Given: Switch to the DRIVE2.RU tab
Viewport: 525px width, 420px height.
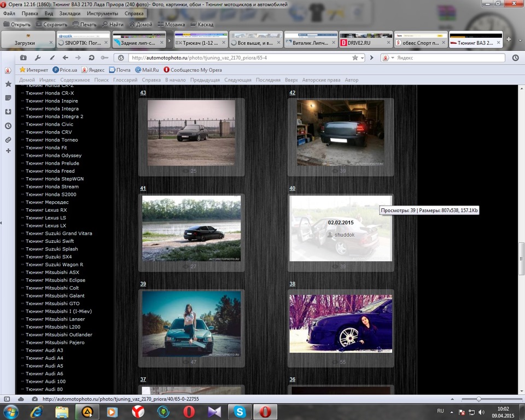Looking at the screenshot, I should pyautogui.click(x=366, y=39).
